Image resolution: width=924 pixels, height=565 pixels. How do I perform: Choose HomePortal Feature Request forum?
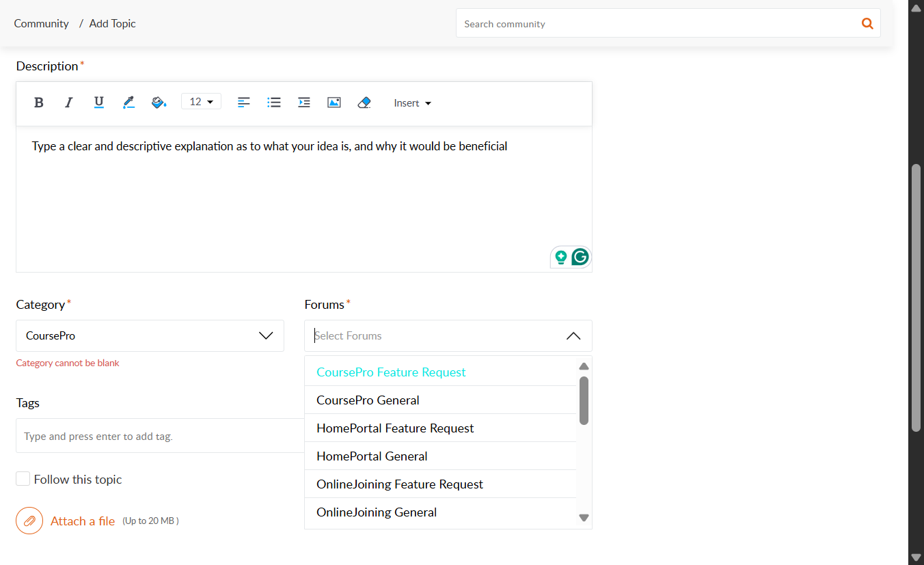[x=441, y=428]
